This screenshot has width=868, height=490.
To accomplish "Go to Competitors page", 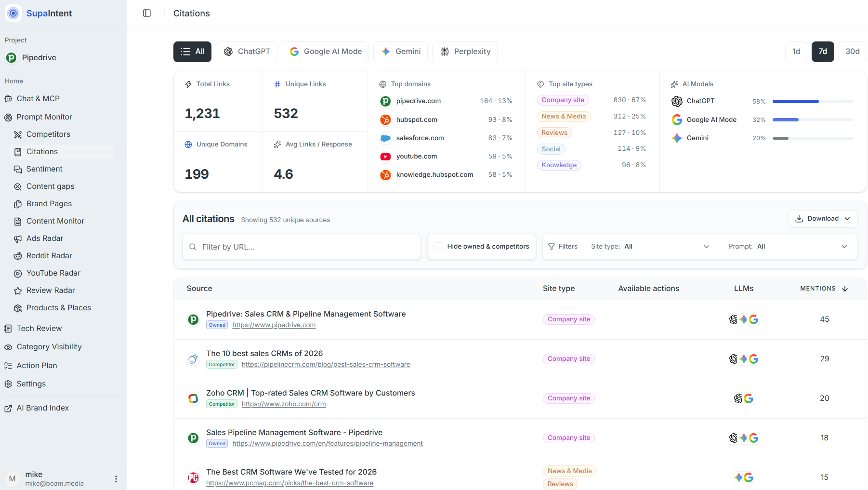I will [x=48, y=134].
